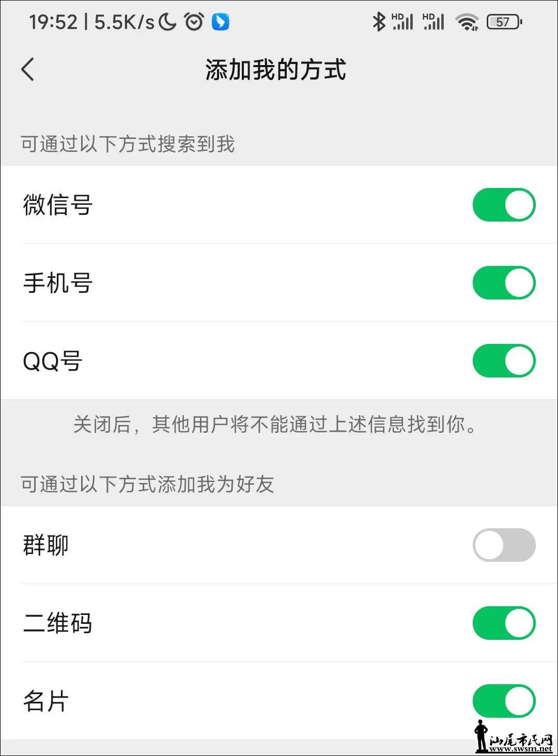Tap the 微信号 row label

[x=58, y=205]
